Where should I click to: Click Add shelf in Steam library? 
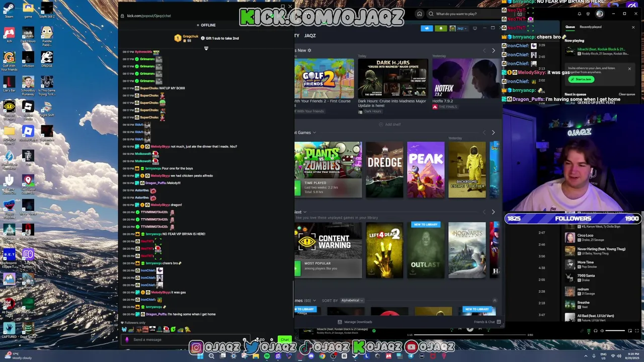[x=390, y=124]
